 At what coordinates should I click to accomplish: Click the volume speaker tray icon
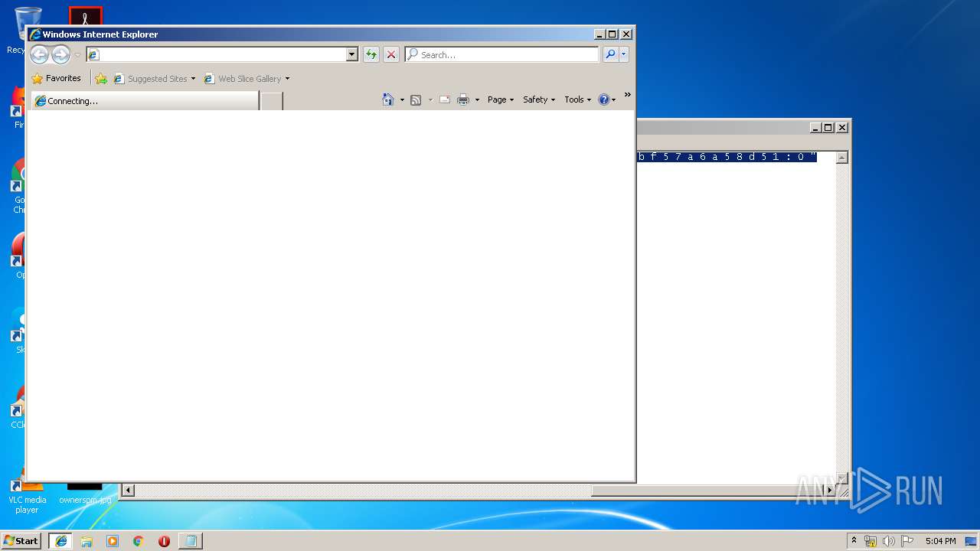(889, 541)
